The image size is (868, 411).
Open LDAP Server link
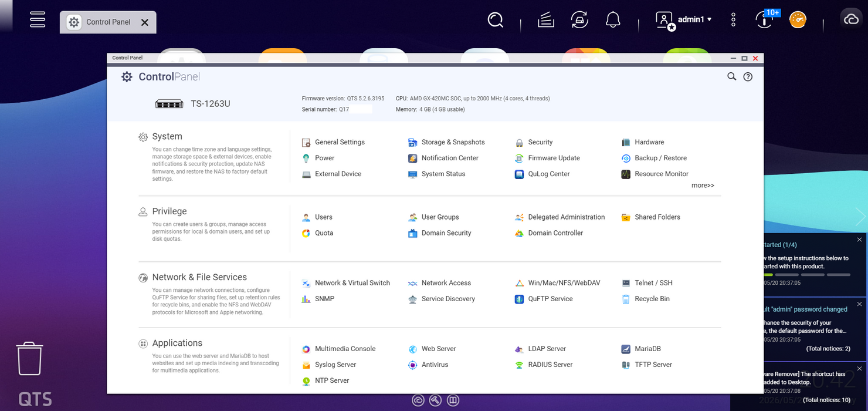(x=547, y=349)
